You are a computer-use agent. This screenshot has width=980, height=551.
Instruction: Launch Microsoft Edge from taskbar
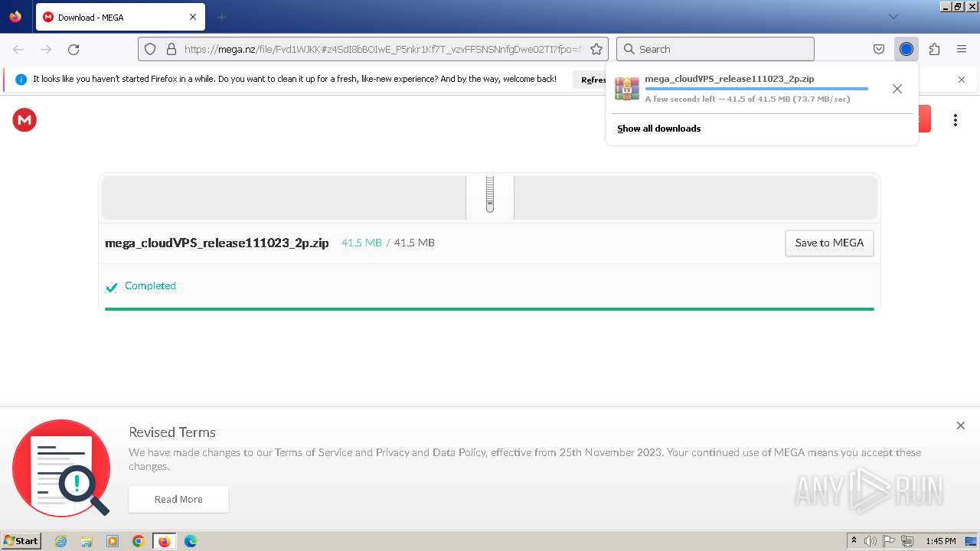pos(191,541)
